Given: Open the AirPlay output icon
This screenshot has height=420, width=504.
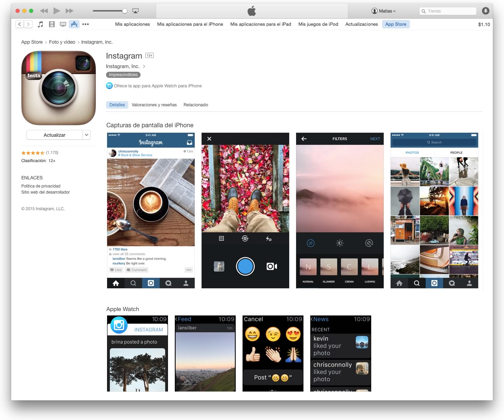Looking at the screenshot, I should [x=135, y=11].
